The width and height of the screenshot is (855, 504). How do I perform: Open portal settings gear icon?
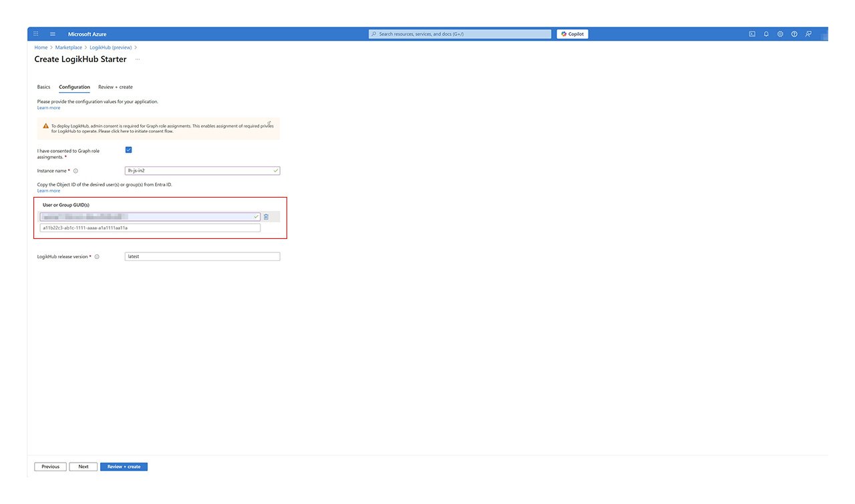pos(780,34)
